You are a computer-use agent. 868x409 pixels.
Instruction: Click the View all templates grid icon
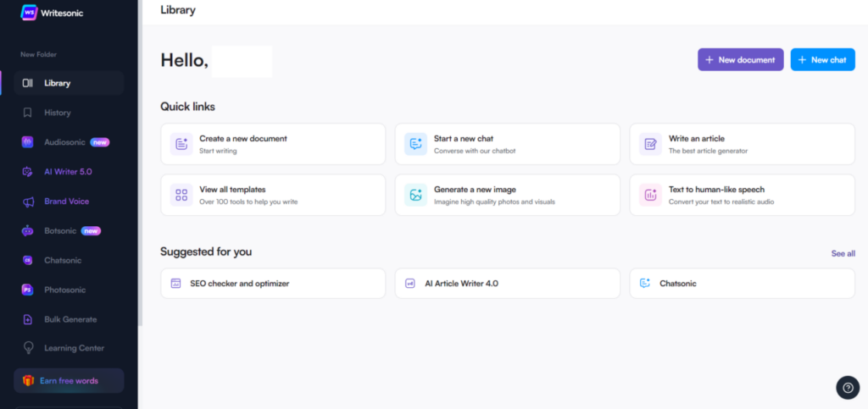point(181,195)
